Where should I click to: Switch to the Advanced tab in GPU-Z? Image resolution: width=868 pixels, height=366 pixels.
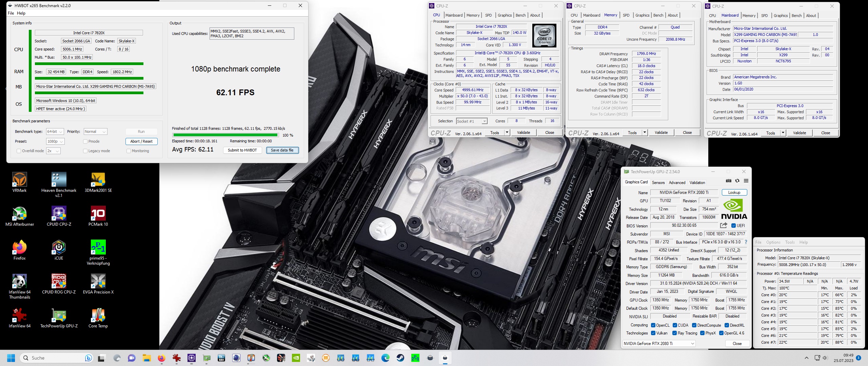[x=677, y=183]
